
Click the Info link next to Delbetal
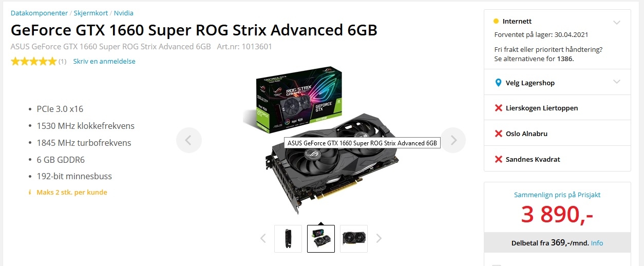point(597,243)
